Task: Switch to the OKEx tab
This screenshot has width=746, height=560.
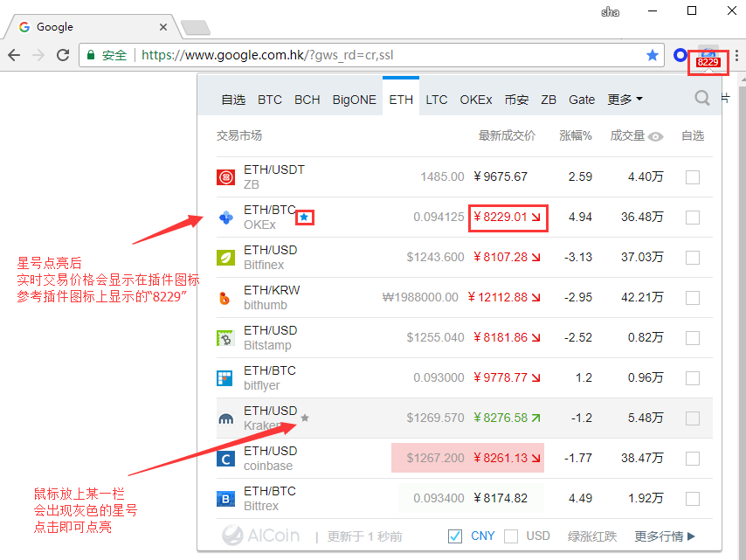Action: coord(476,100)
